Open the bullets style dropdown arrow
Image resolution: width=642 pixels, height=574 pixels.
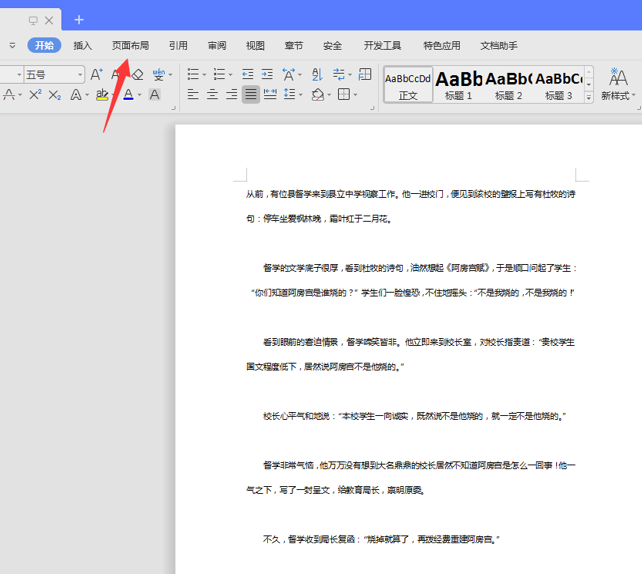(204, 75)
